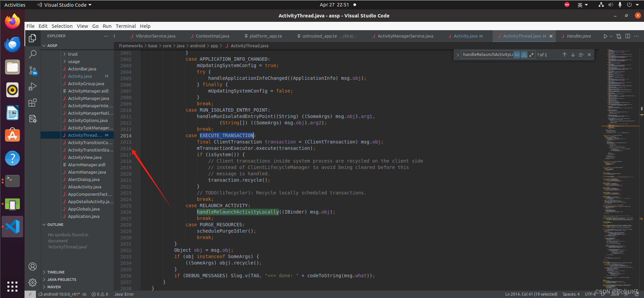Open ActivityManager.aidl in explorer

88,91
